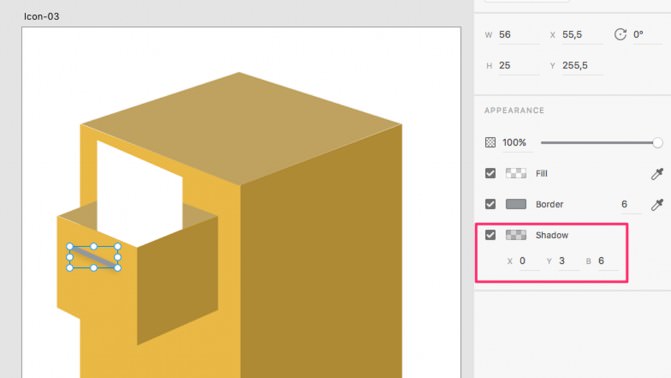Screen dimensions: 671x378
Task: Edit the rotation field showing 0°
Action: [647, 35]
